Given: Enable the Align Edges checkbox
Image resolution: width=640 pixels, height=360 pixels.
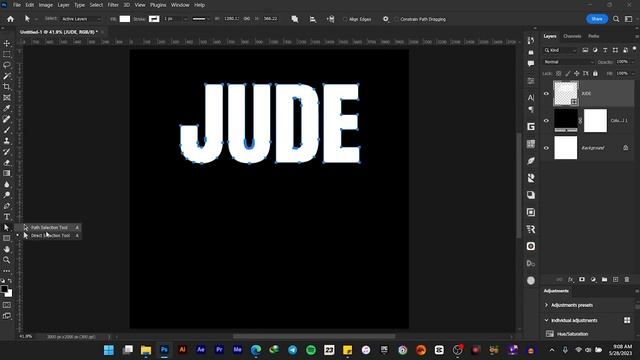Looking at the screenshot, I should tap(345, 19).
